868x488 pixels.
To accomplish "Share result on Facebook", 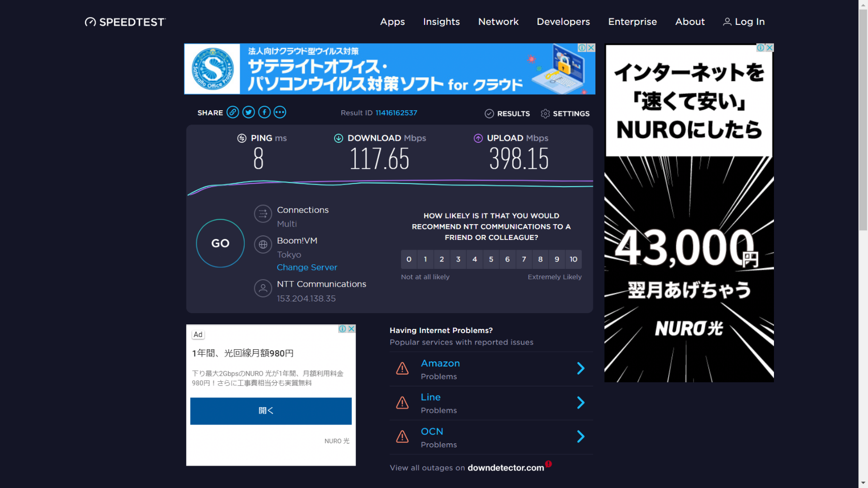I will pos(264,112).
